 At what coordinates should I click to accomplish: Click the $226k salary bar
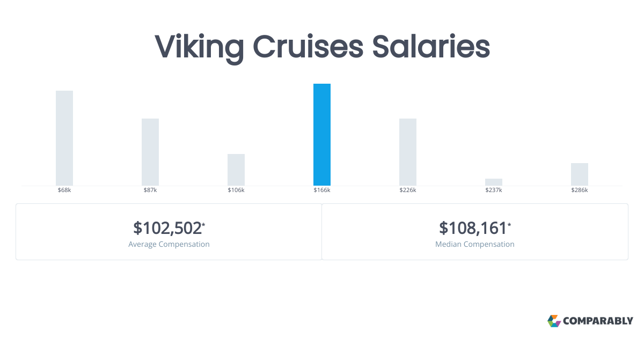point(408,152)
